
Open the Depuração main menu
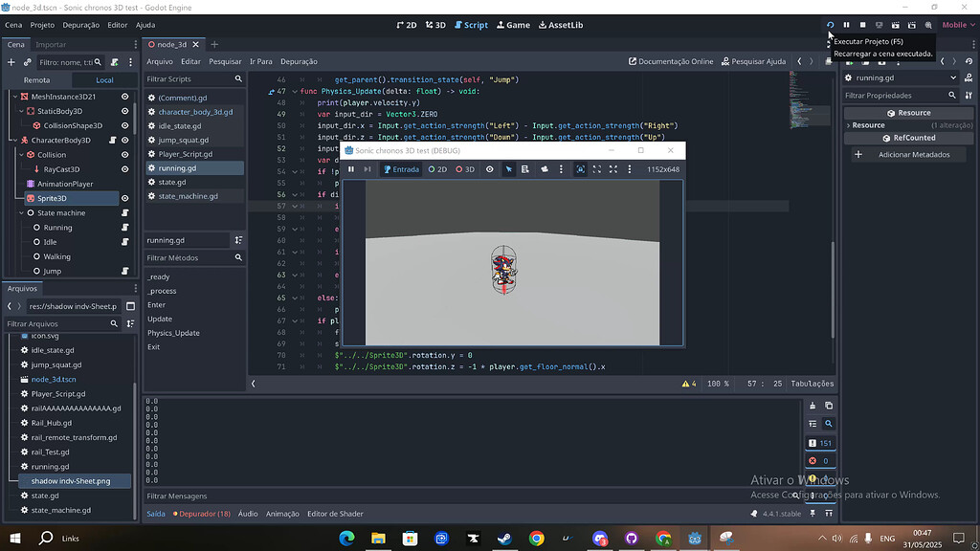[x=80, y=25]
